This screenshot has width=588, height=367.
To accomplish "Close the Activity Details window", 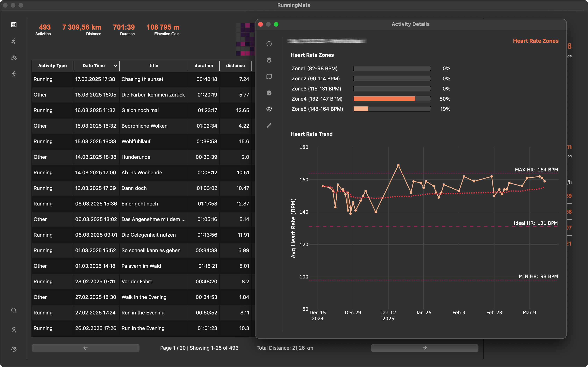I will pyautogui.click(x=261, y=24).
